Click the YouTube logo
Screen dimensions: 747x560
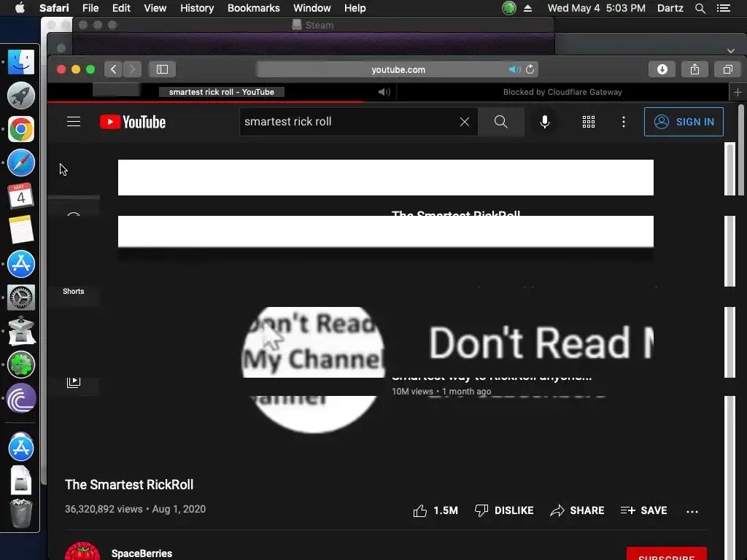[x=133, y=122]
